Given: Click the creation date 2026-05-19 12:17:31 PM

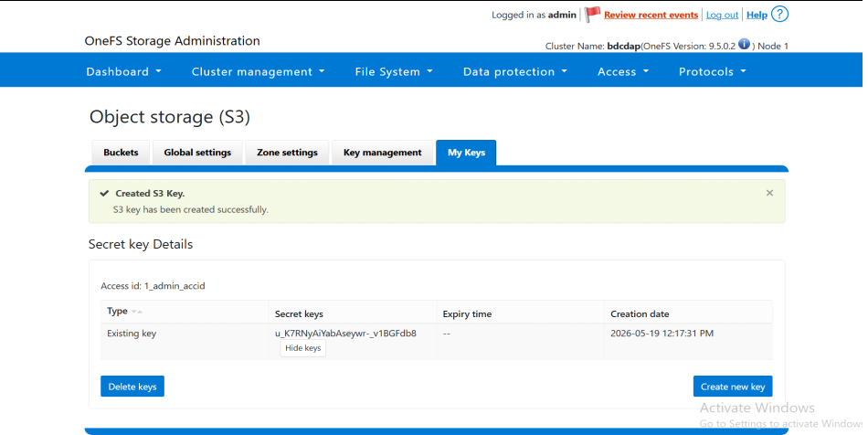Looking at the screenshot, I should point(662,334).
